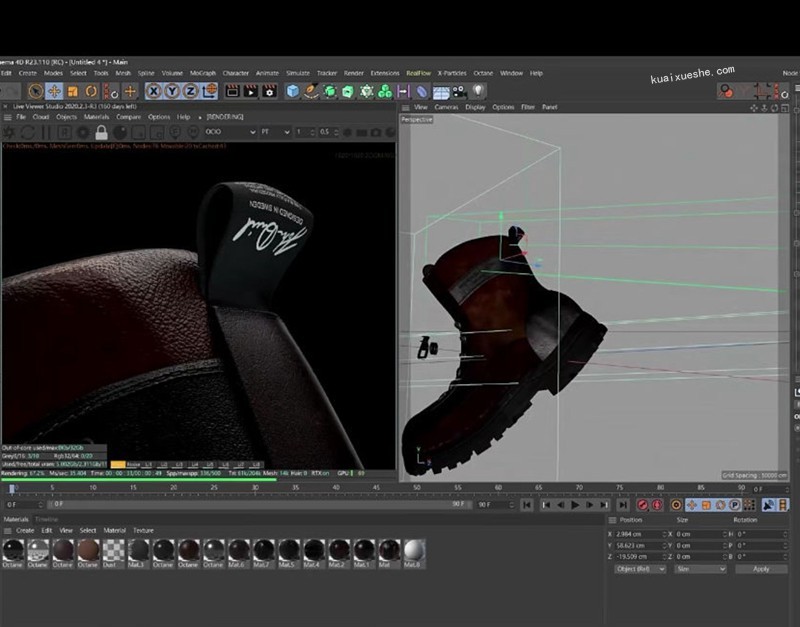Open the PT render kernel dropdown
The image size is (800, 627).
pyautogui.click(x=275, y=132)
